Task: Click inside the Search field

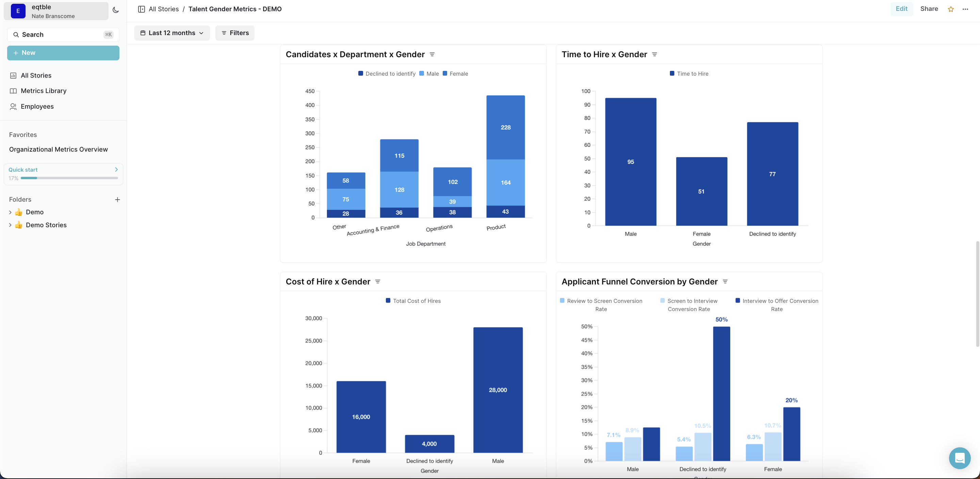Action: tap(61, 34)
